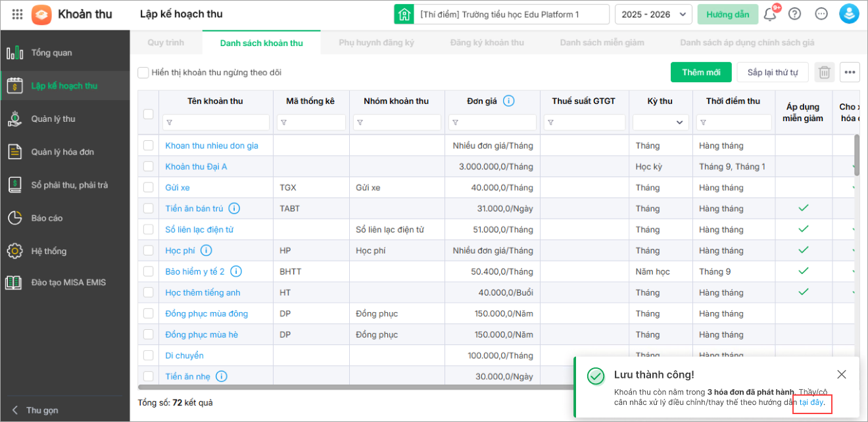The width and height of the screenshot is (868, 422).
Task: Click the info icon beside Đơn giá
Action: tap(509, 101)
